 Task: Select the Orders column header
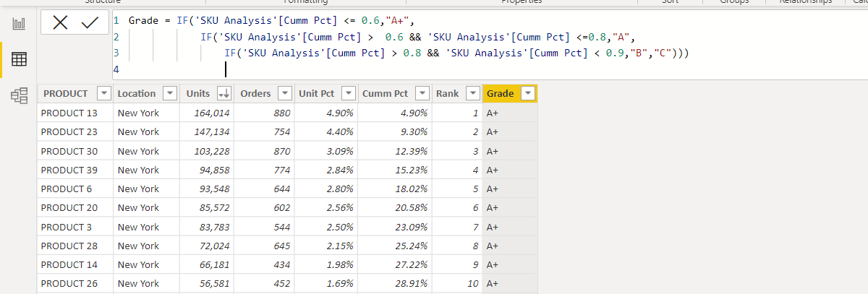(264, 93)
